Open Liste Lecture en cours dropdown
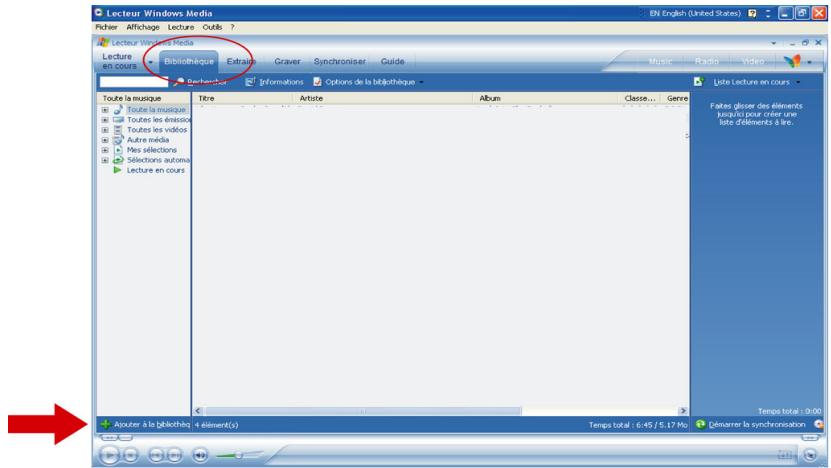 pyautogui.click(x=756, y=82)
